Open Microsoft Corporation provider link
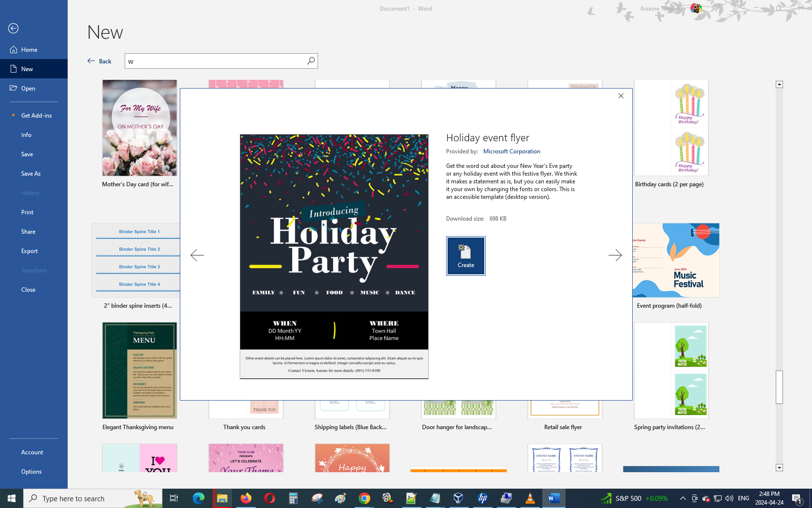The width and height of the screenshot is (812, 508). [x=511, y=151]
